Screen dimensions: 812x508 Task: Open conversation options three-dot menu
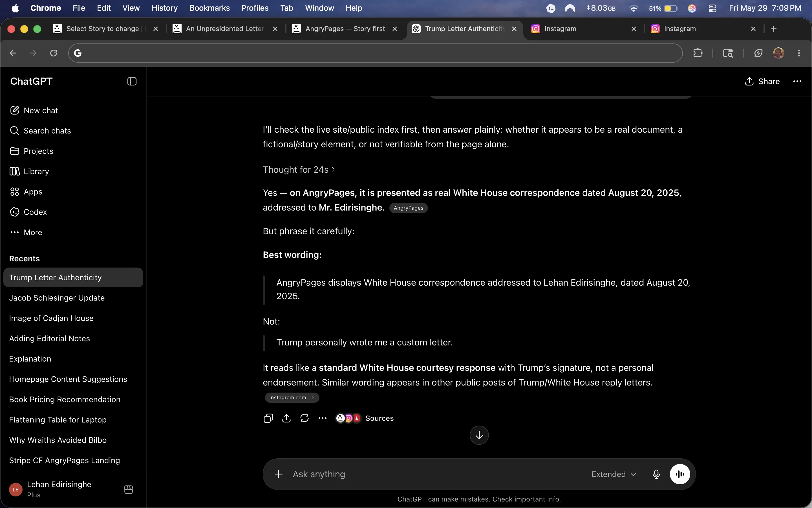(797, 81)
